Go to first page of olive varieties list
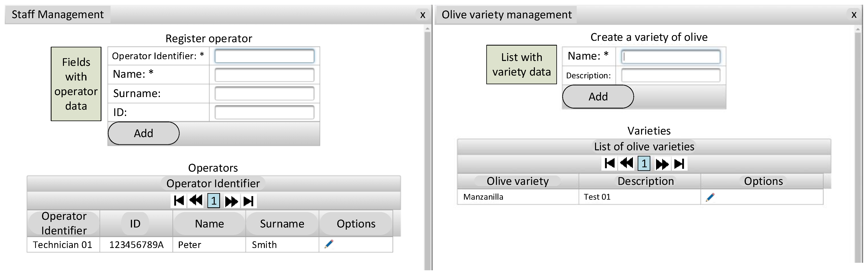The image size is (868, 275). click(610, 164)
